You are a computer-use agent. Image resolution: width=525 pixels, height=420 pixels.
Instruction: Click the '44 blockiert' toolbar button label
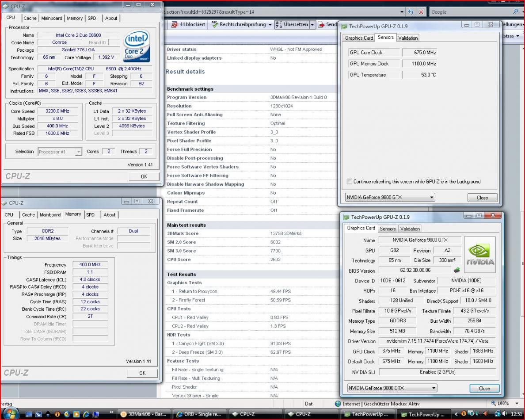click(x=192, y=24)
